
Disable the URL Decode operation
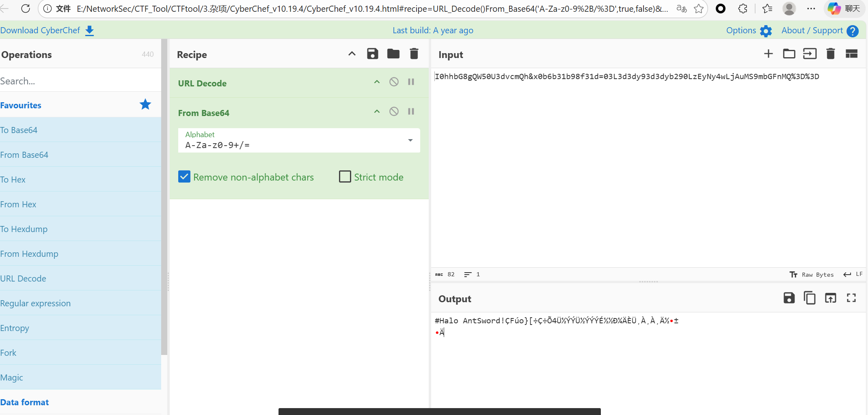coord(394,82)
